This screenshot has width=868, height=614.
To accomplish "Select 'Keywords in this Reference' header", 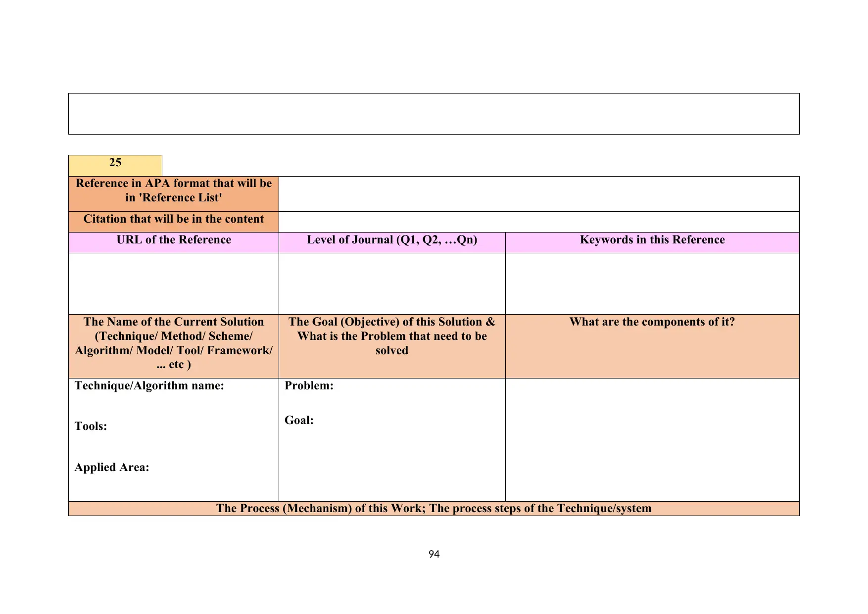I will pos(652,243).
